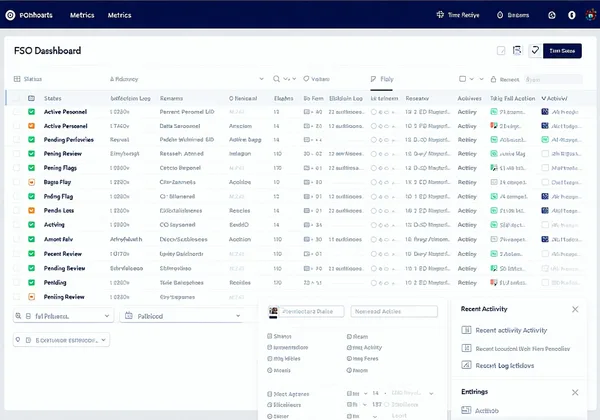Click the Activob icon under Entirings

tap(466, 410)
